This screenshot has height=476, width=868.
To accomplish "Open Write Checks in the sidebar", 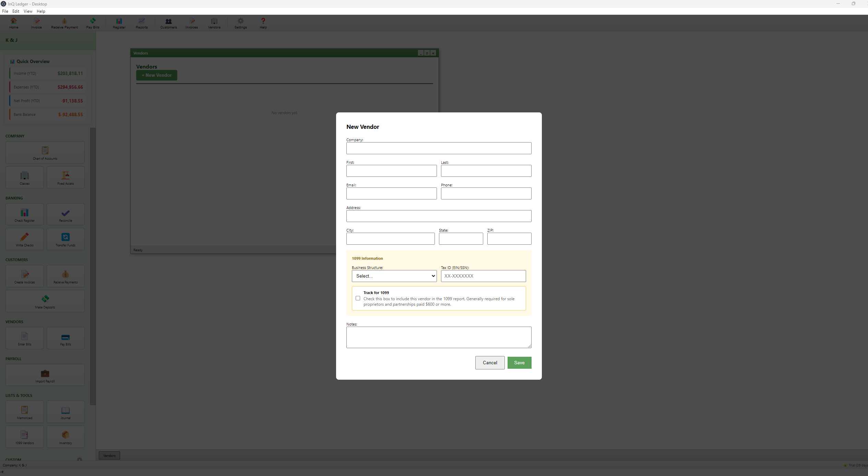I will tap(25, 239).
